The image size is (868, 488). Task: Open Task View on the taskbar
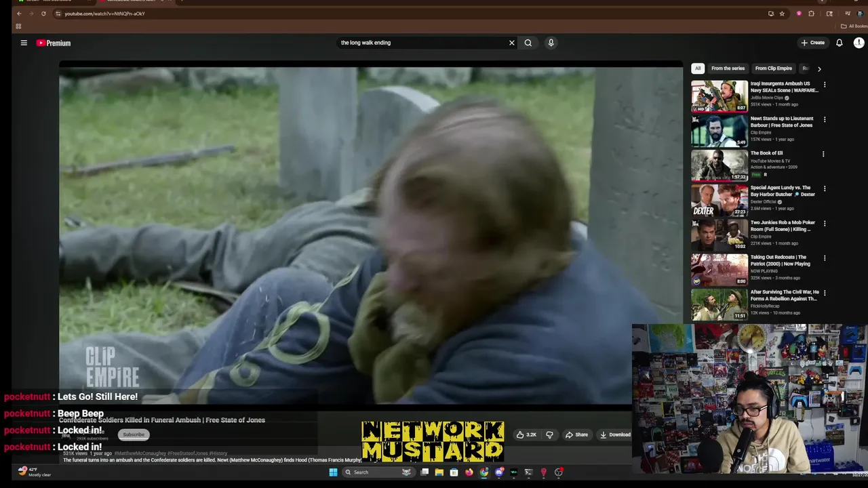pos(425,472)
